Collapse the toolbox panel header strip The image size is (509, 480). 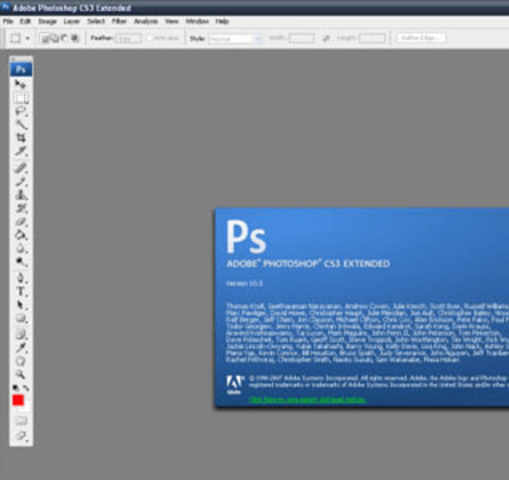(x=21, y=59)
